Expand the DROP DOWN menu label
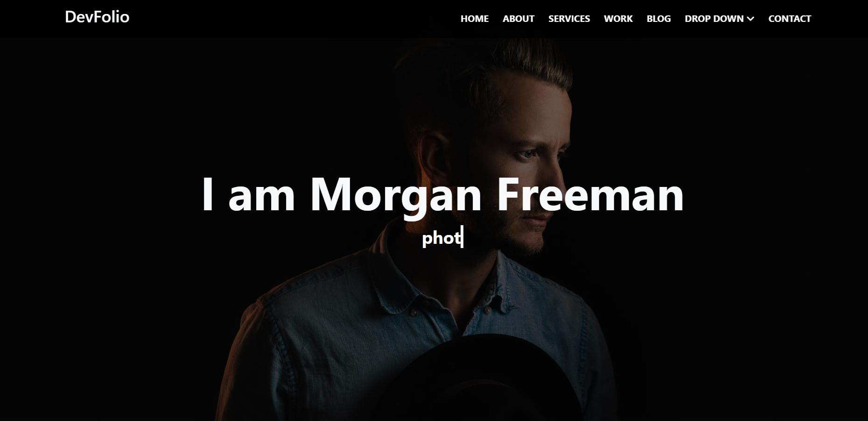 pos(714,19)
